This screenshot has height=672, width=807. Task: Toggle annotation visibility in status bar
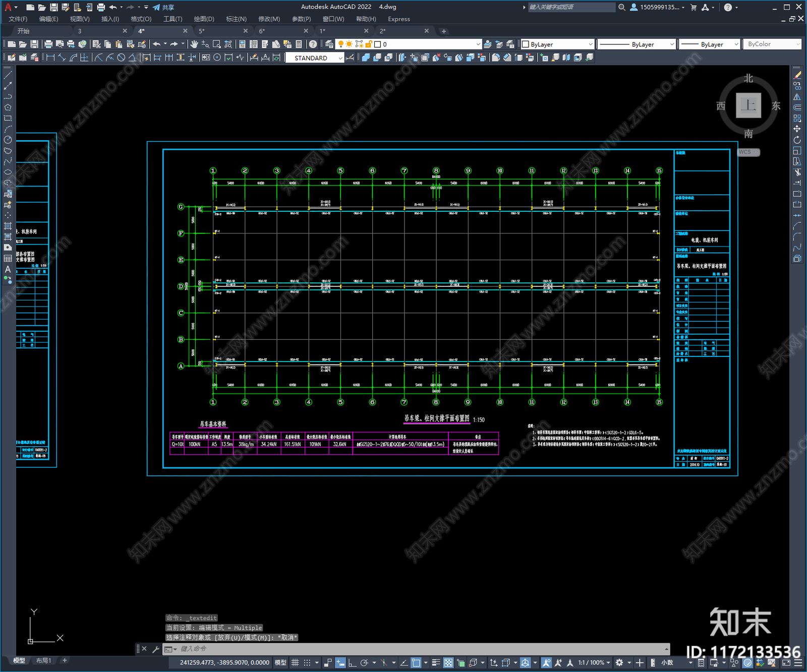point(547,662)
